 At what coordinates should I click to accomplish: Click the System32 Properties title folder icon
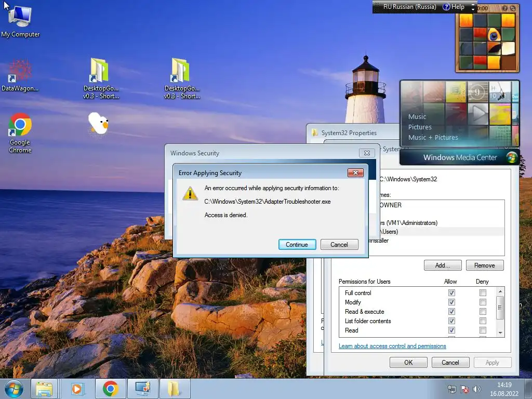point(315,132)
